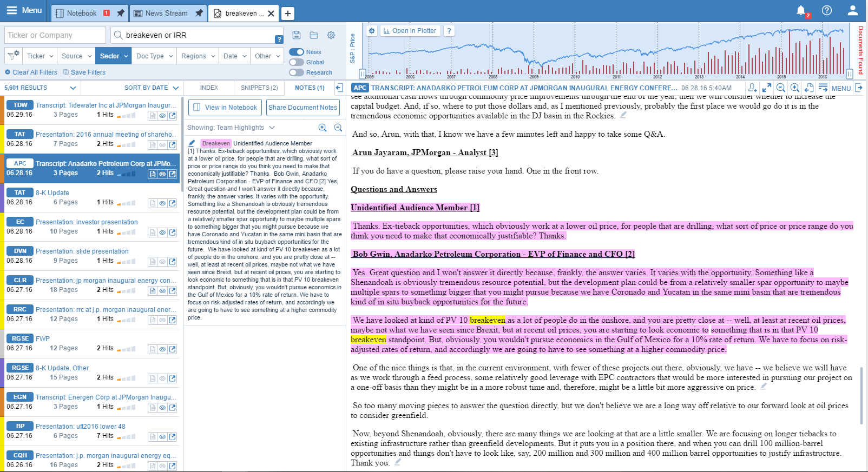Toggle text wrap lines icon
Viewport: 868px width, 472px height.
pos(823,88)
